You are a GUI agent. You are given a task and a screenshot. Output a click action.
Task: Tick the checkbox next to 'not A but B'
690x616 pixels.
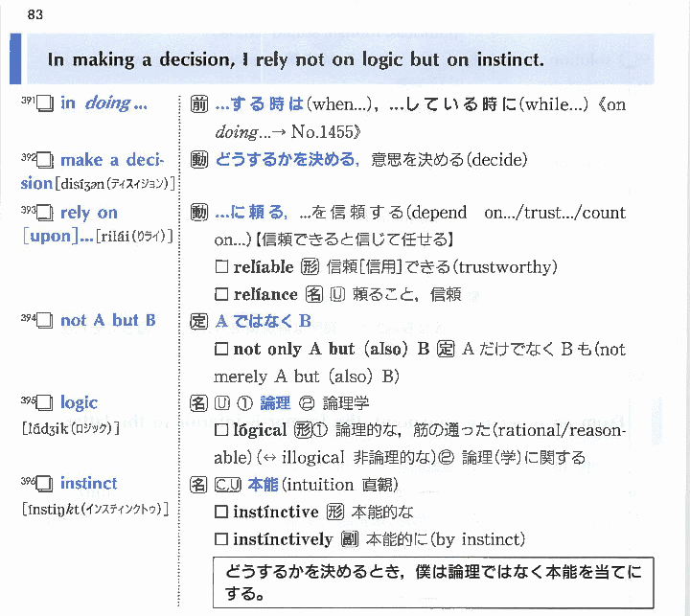pos(44,322)
